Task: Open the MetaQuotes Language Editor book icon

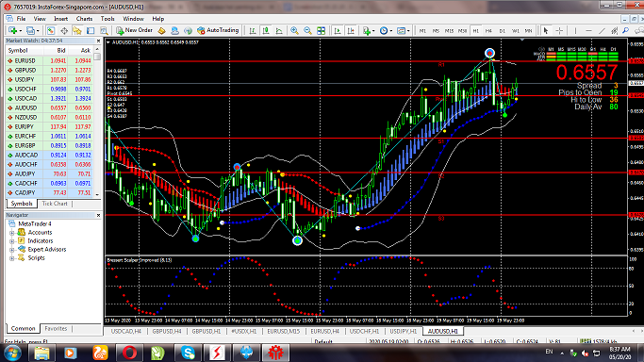Action: click(x=162, y=30)
